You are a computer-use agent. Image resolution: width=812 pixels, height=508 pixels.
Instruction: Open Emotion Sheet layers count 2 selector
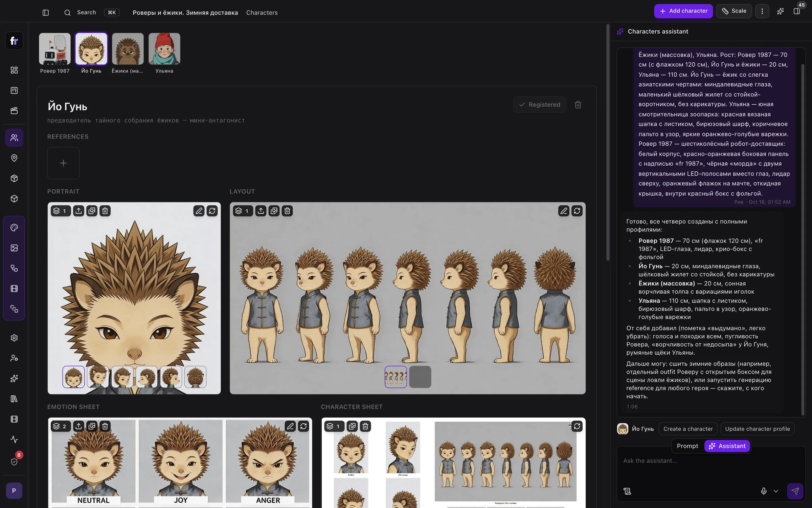coord(61,426)
